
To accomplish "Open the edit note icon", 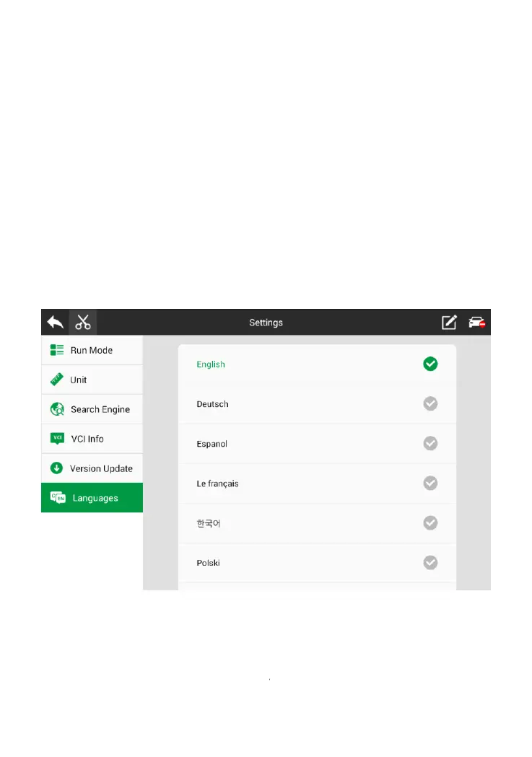I will click(x=449, y=322).
